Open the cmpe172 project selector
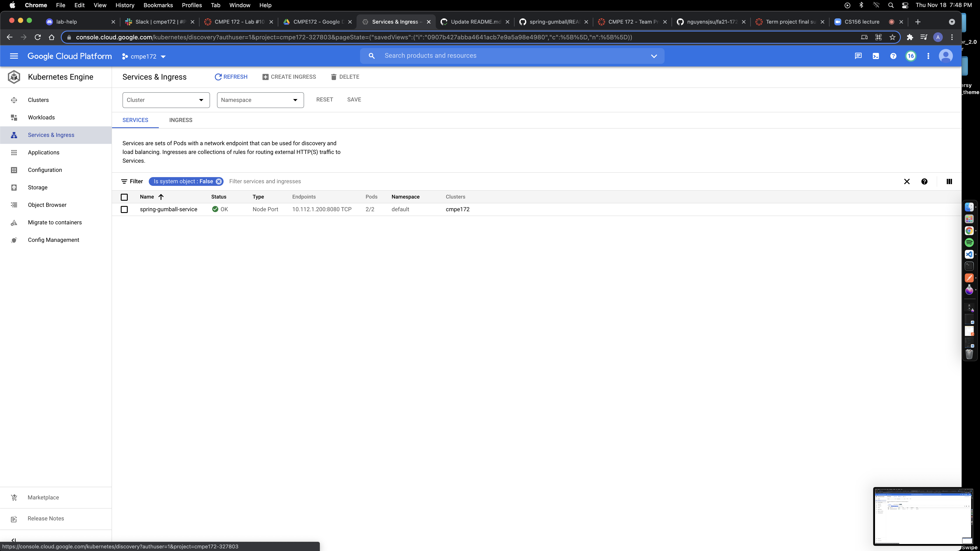 tap(144, 57)
